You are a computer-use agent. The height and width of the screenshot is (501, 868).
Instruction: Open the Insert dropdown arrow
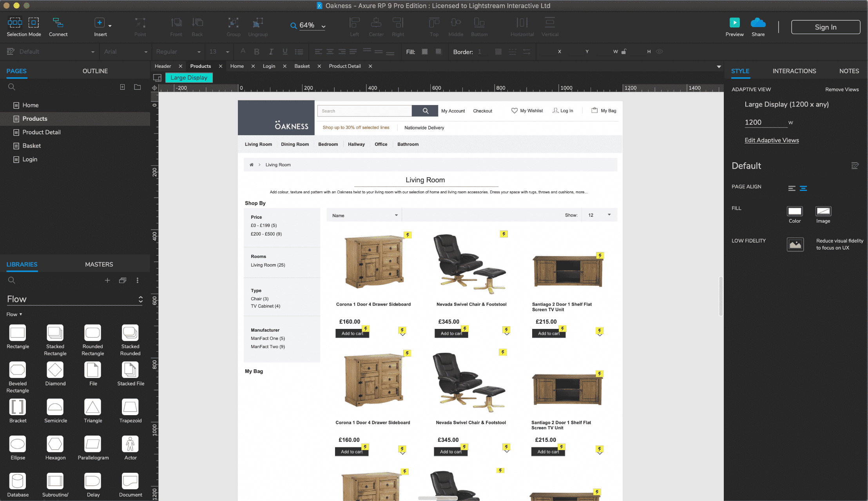[x=110, y=26]
